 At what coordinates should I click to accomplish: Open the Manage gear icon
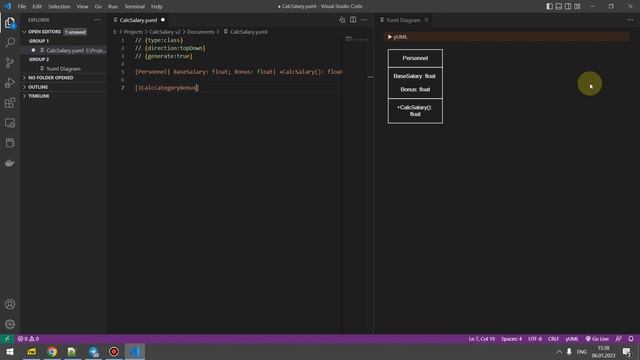click(x=10, y=324)
